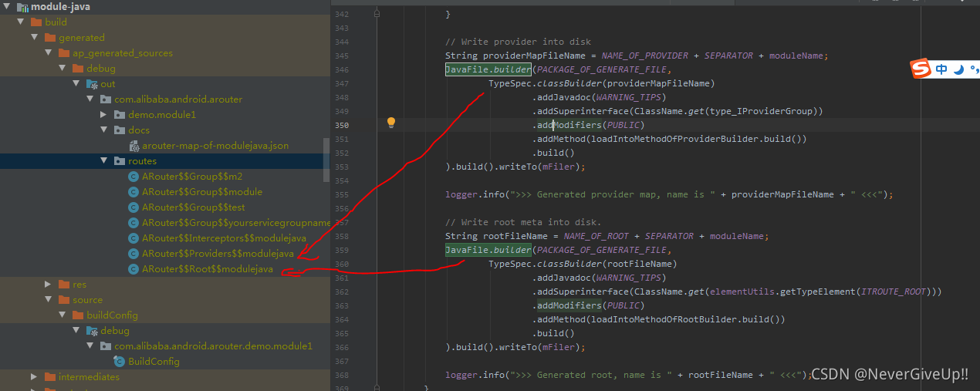
Task: Expand the 'res' folder arrow
Action: [x=48, y=285]
